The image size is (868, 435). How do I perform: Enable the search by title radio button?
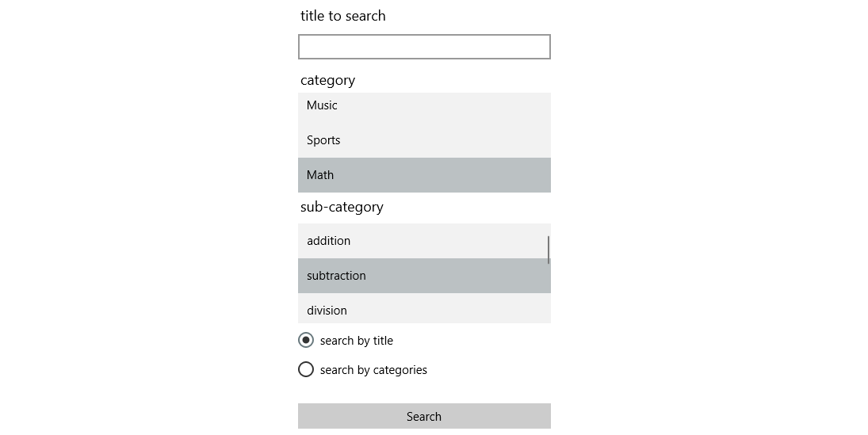pos(306,340)
